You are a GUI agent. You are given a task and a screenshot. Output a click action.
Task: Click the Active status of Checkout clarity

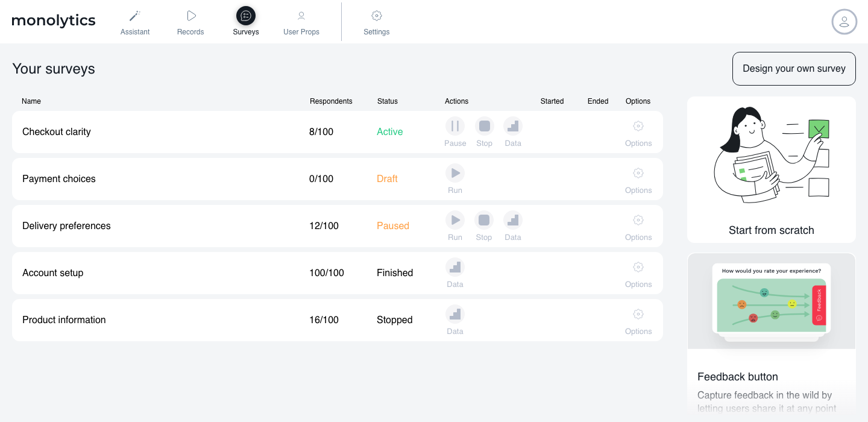390,131
